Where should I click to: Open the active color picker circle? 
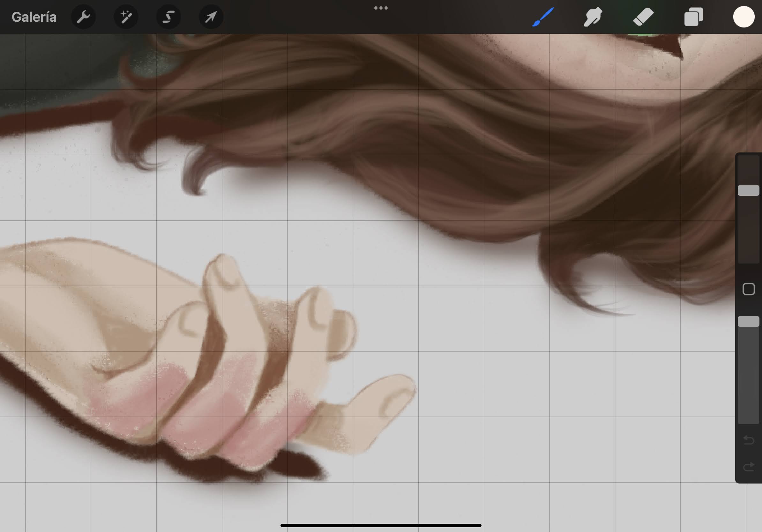(744, 17)
